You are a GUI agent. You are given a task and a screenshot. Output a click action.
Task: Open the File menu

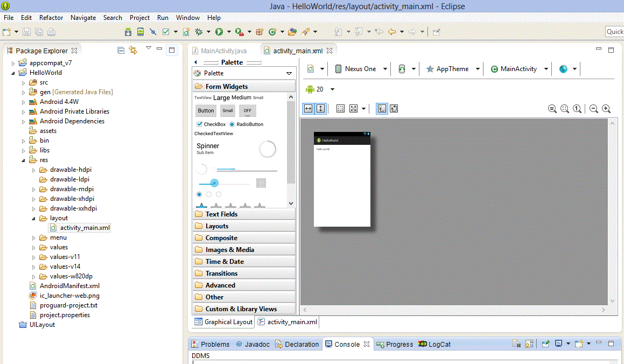click(x=9, y=18)
